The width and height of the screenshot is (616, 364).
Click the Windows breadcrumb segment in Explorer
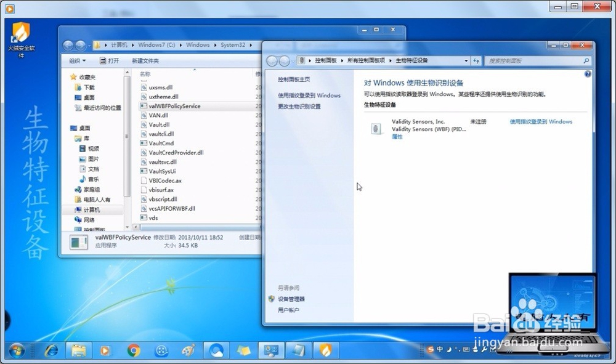click(x=198, y=45)
